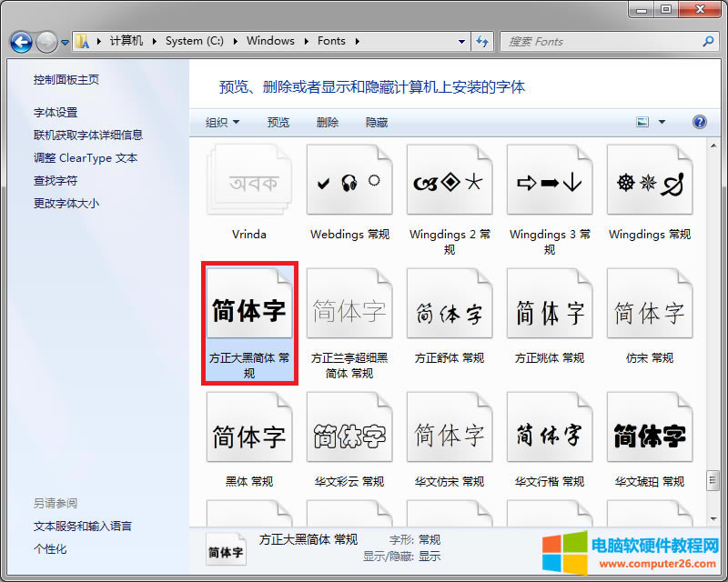Open 更改字体大小 link
The width and height of the screenshot is (728, 582).
pyautogui.click(x=66, y=204)
